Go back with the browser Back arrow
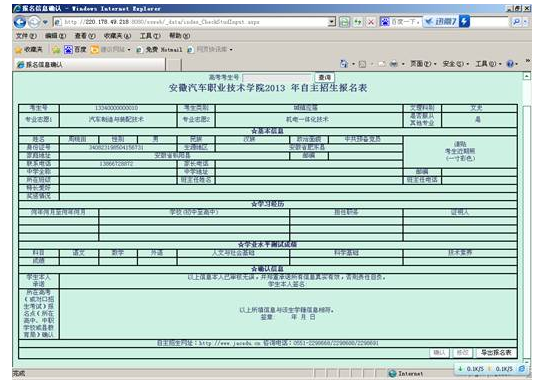 tap(20, 22)
